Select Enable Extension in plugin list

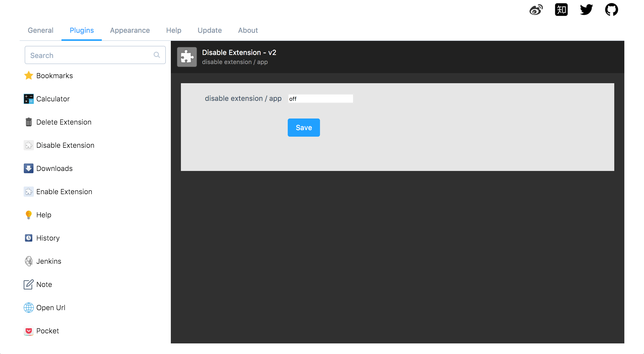click(64, 192)
